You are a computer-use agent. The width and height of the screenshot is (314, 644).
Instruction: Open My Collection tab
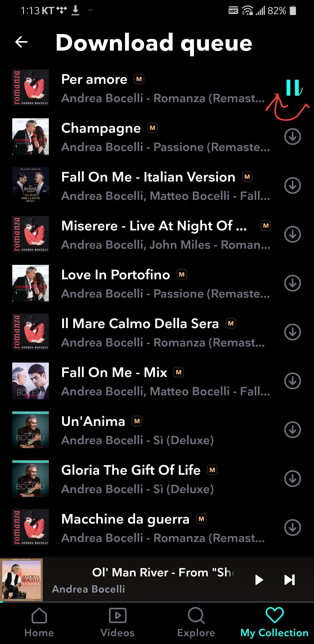tap(274, 622)
